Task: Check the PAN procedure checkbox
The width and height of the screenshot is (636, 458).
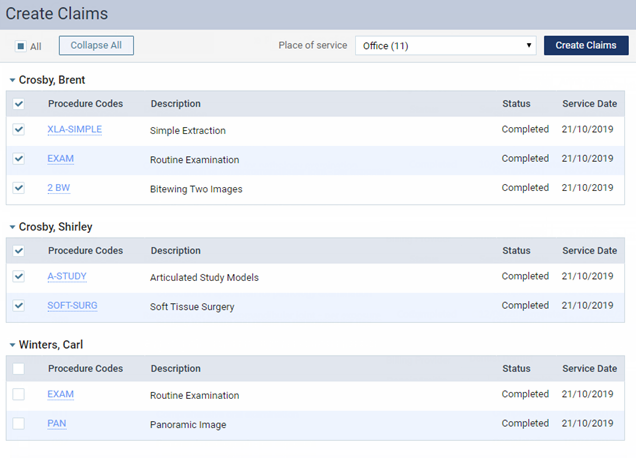Action: click(19, 424)
